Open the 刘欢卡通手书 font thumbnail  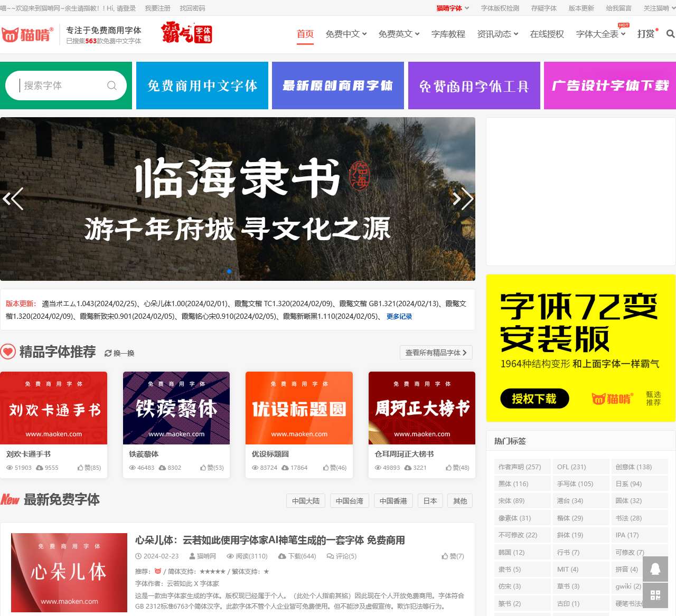tap(54, 408)
